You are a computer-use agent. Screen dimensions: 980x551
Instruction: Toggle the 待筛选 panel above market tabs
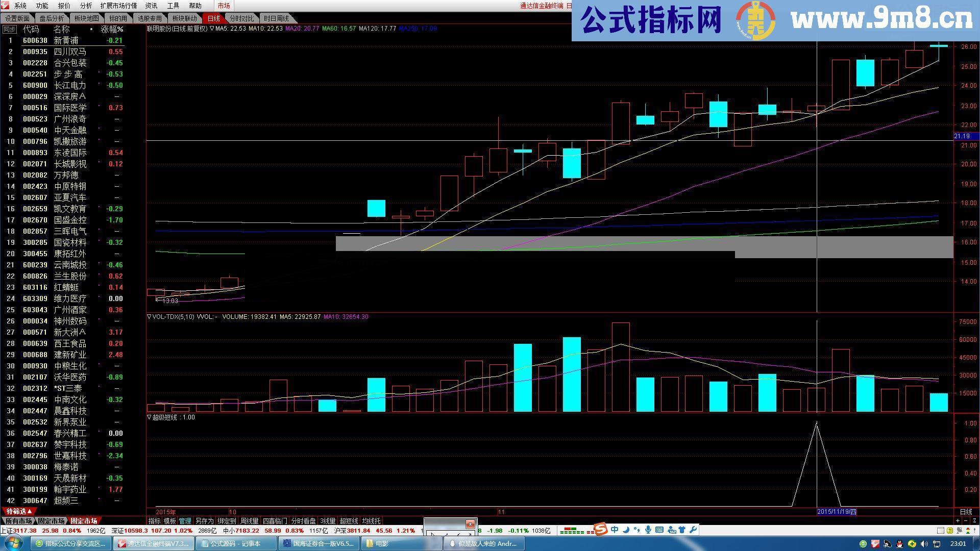click(19, 510)
